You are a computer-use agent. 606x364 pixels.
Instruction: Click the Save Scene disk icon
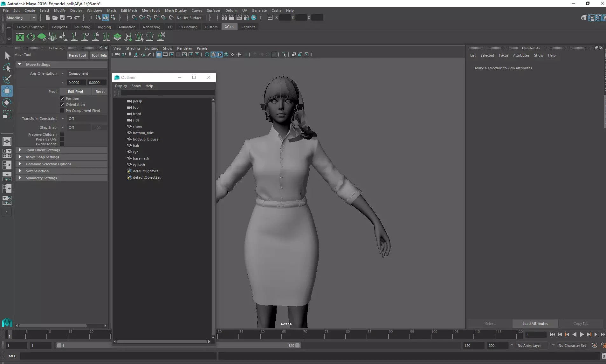62,17
